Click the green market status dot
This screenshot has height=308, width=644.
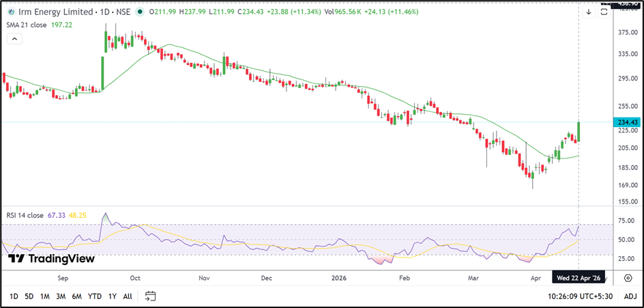click(140, 12)
